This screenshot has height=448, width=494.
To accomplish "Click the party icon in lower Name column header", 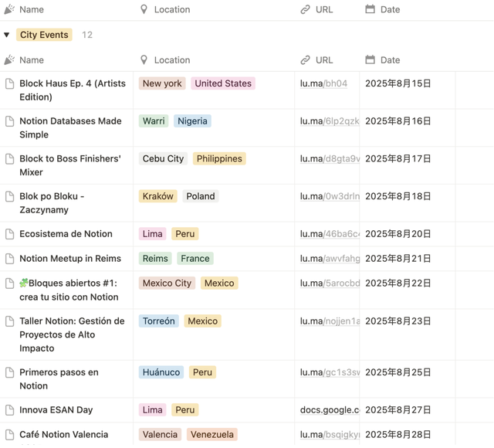I will (9, 60).
